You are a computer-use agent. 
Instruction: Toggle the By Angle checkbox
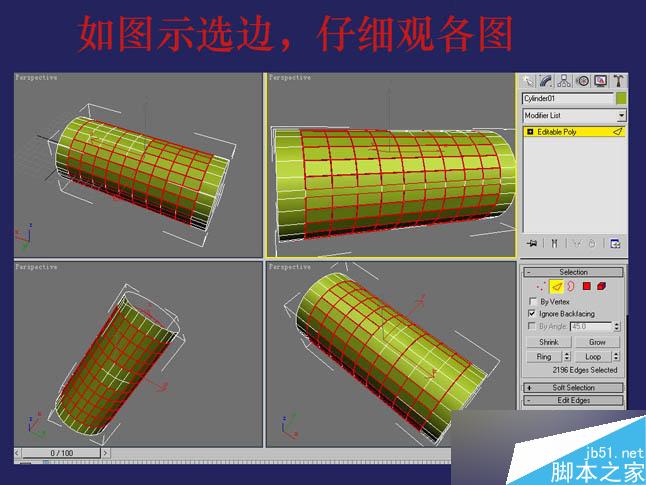tap(532, 326)
